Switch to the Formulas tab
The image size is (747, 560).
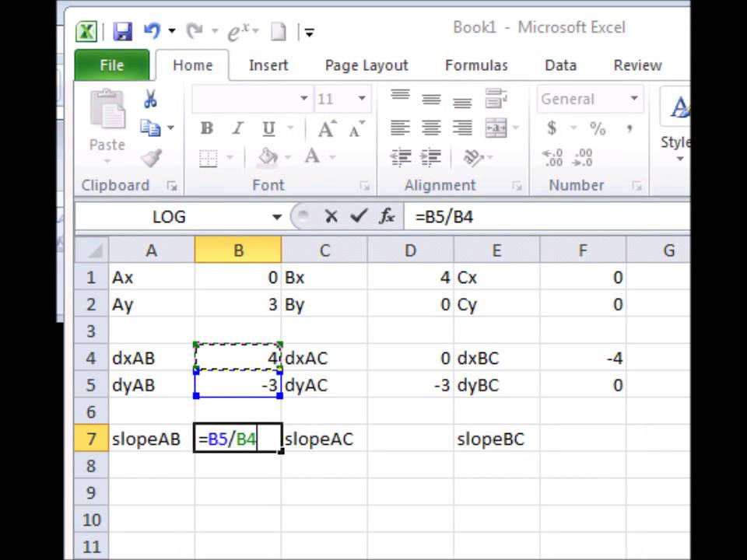tap(476, 65)
